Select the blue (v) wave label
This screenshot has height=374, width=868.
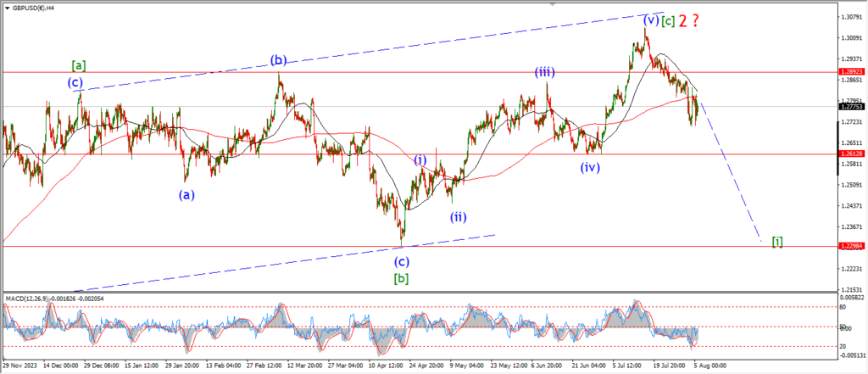click(651, 20)
